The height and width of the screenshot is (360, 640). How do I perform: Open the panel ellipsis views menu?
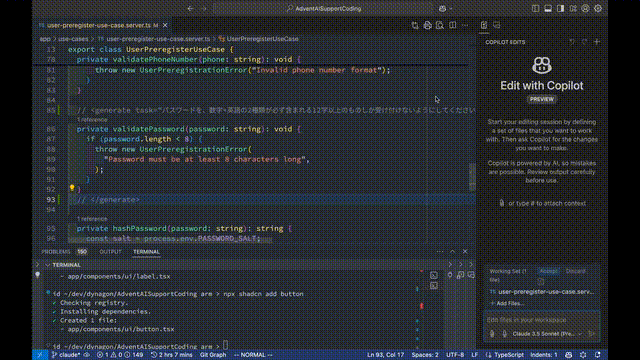tap(440, 251)
